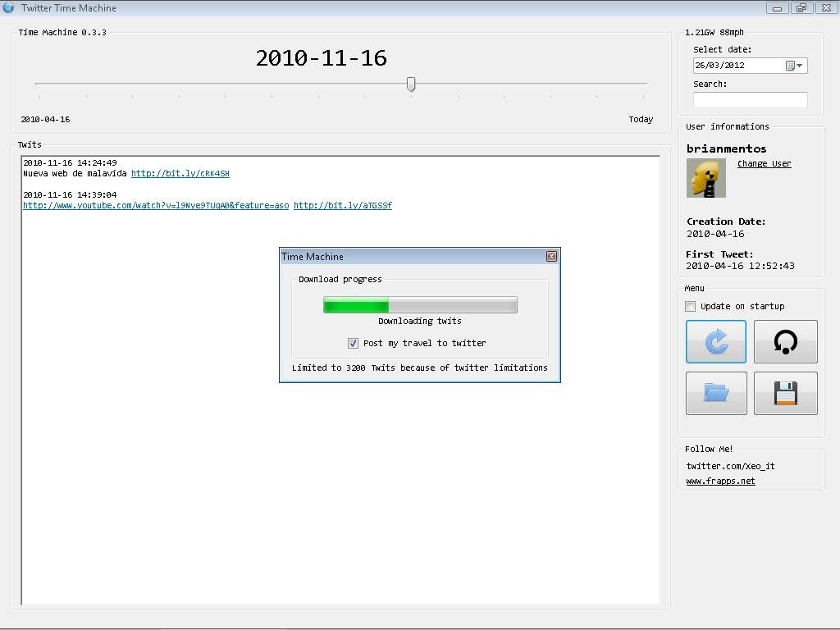Screen dimensions: 840x630
Task: Uncheck Post my travel to twitter
Action: tap(353, 343)
